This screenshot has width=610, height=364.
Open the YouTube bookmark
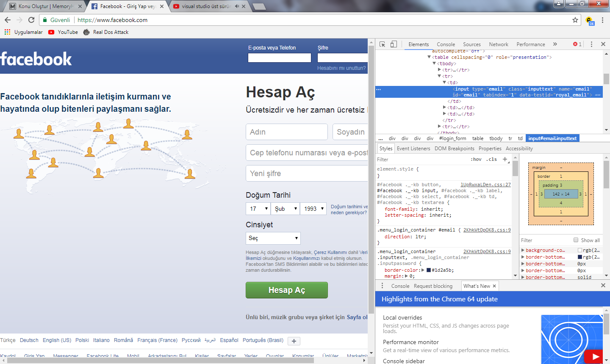click(63, 32)
